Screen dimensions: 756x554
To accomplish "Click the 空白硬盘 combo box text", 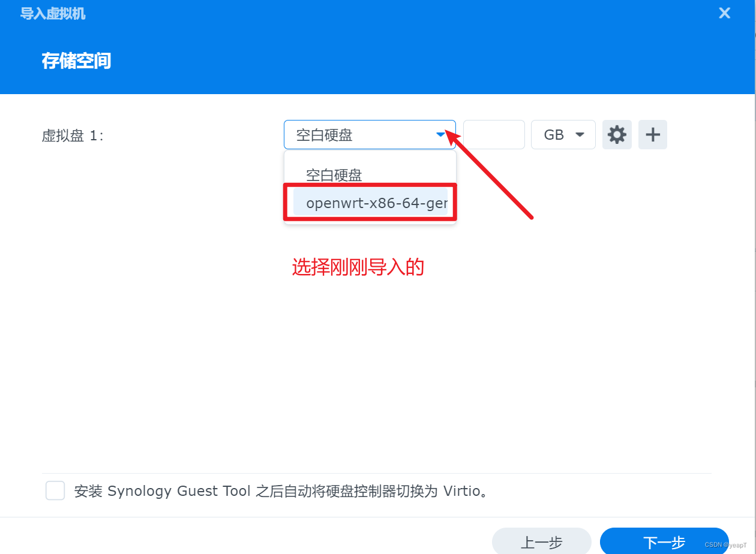I will pyautogui.click(x=325, y=136).
